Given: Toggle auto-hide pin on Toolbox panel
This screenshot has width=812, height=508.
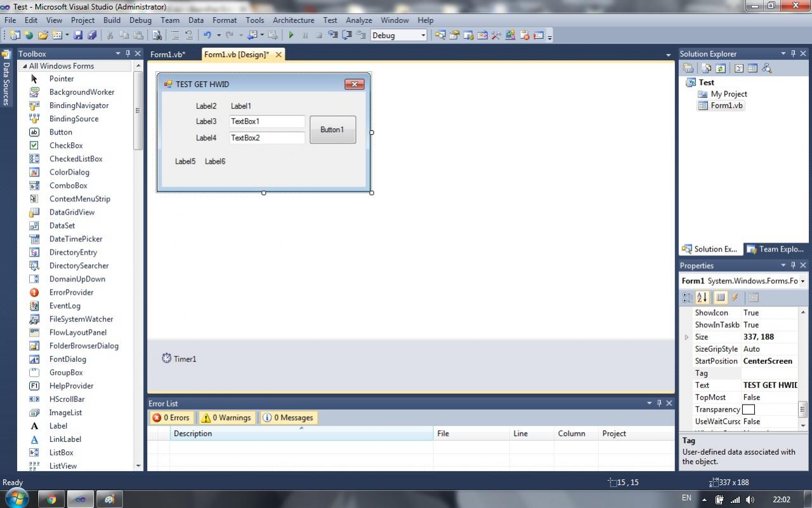Looking at the screenshot, I should tap(128, 53).
